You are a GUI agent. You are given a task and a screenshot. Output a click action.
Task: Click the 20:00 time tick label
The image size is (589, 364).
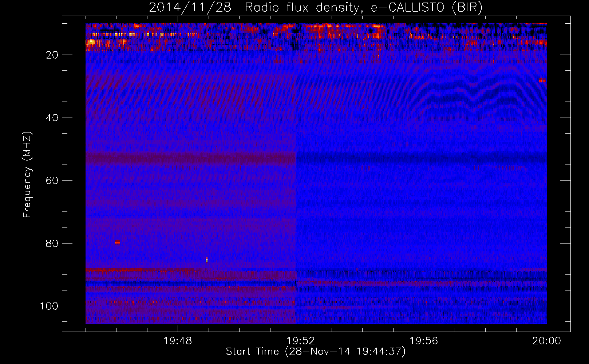tap(546, 341)
